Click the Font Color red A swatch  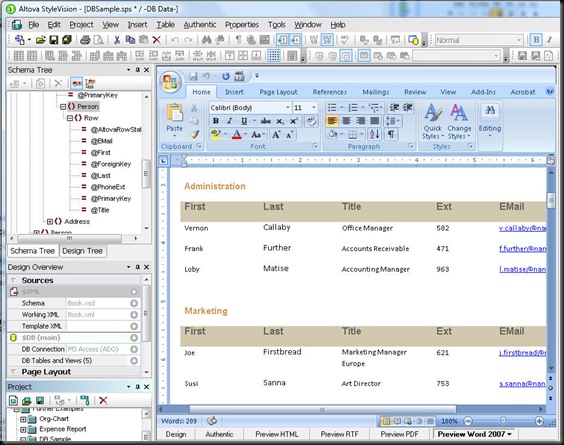pos(237,135)
